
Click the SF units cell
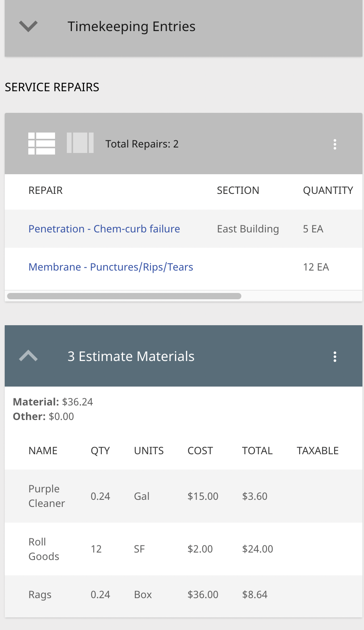tap(139, 549)
